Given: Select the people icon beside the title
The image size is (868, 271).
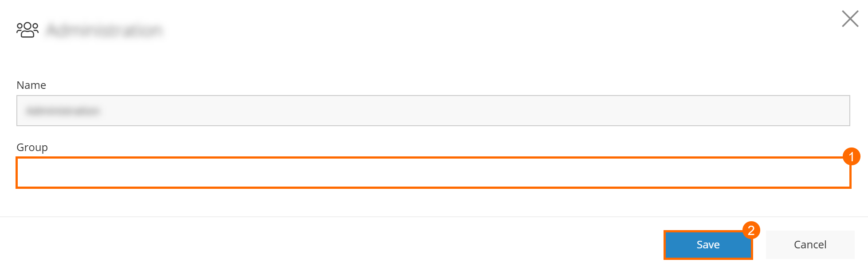Looking at the screenshot, I should [27, 30].
